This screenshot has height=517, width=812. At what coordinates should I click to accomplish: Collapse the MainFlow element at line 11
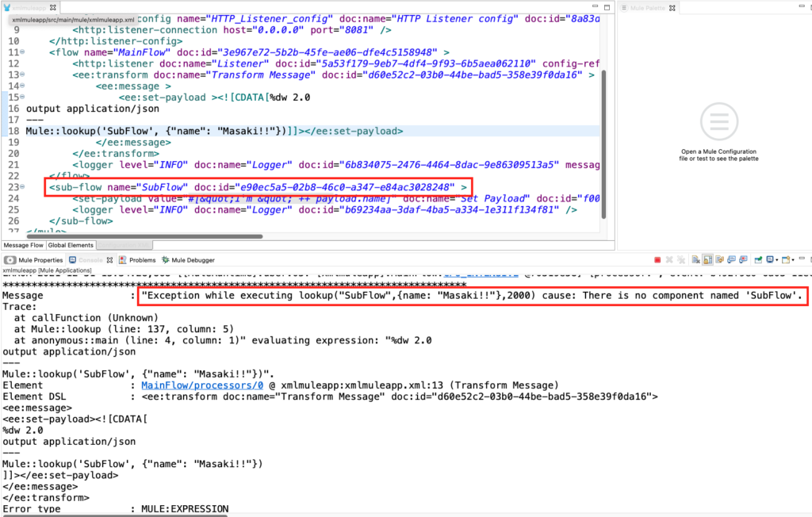coord(22,52)
